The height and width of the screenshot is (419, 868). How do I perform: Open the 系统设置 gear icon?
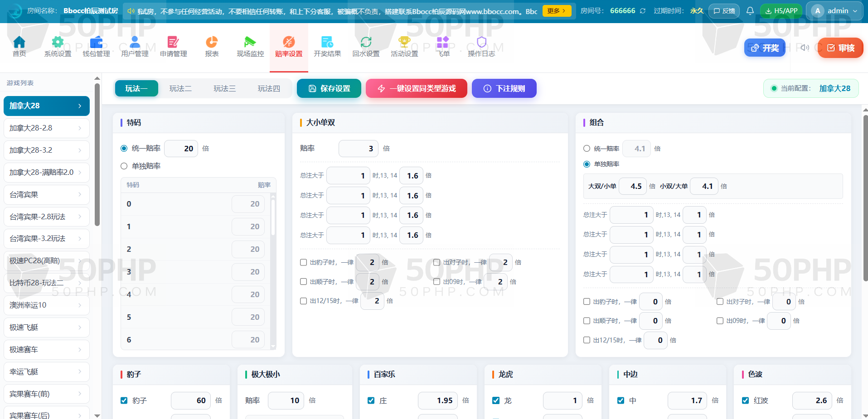(x=58, y=42)
